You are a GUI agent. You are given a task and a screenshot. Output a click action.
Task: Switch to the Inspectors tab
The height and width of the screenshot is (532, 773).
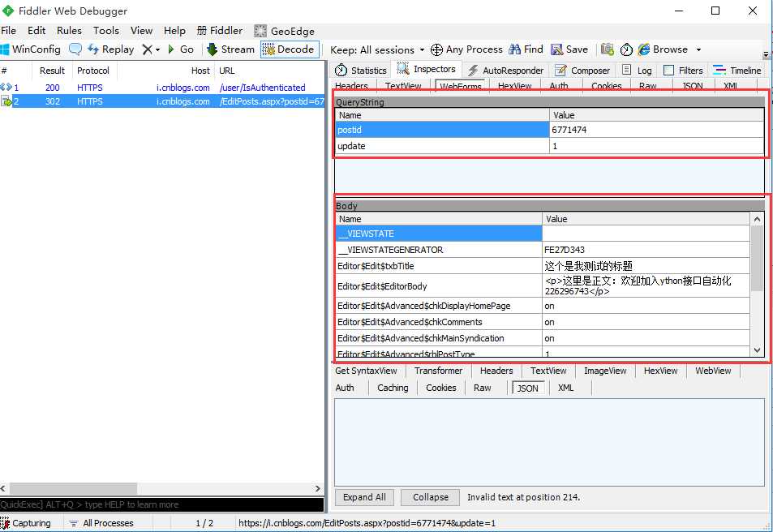pyautogui.click(x=427, y=70)
